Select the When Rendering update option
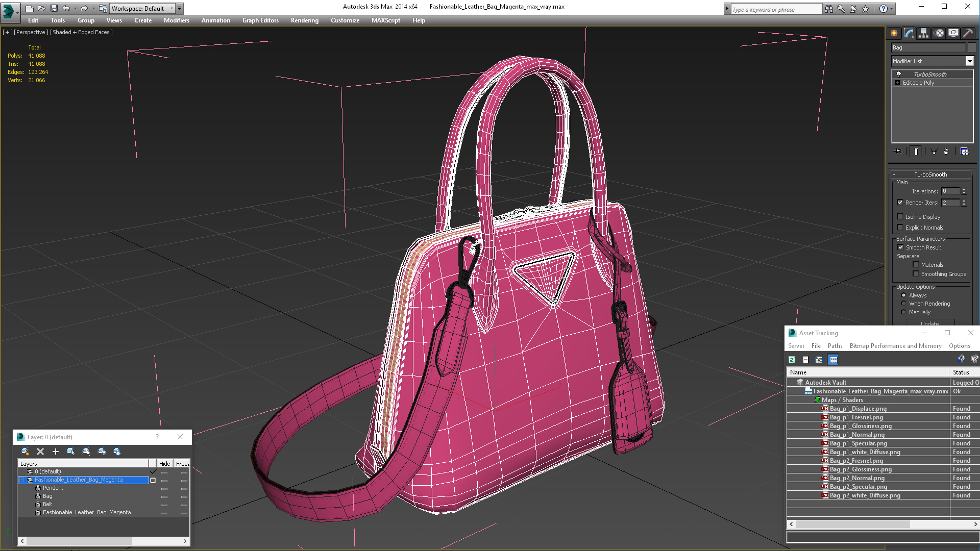 coord(903,304)
